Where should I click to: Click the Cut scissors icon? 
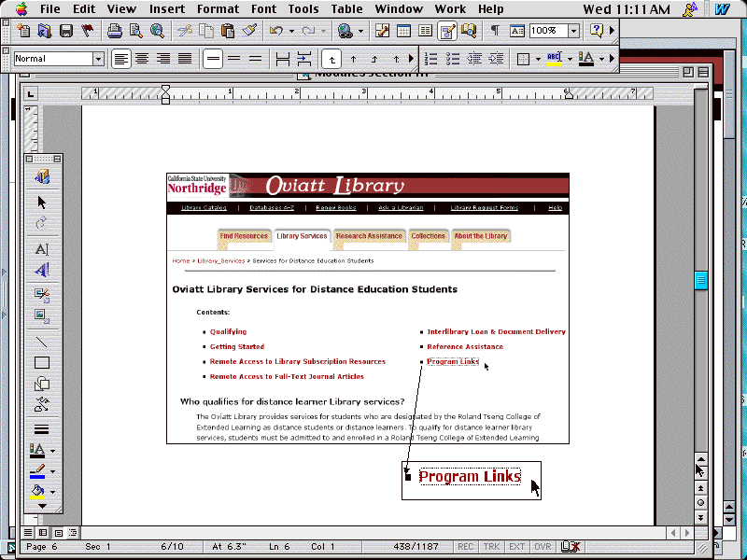[x=184, y=31]
